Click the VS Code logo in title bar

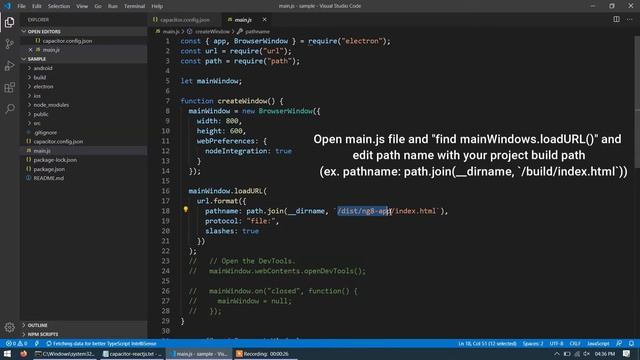click(7, 6)
